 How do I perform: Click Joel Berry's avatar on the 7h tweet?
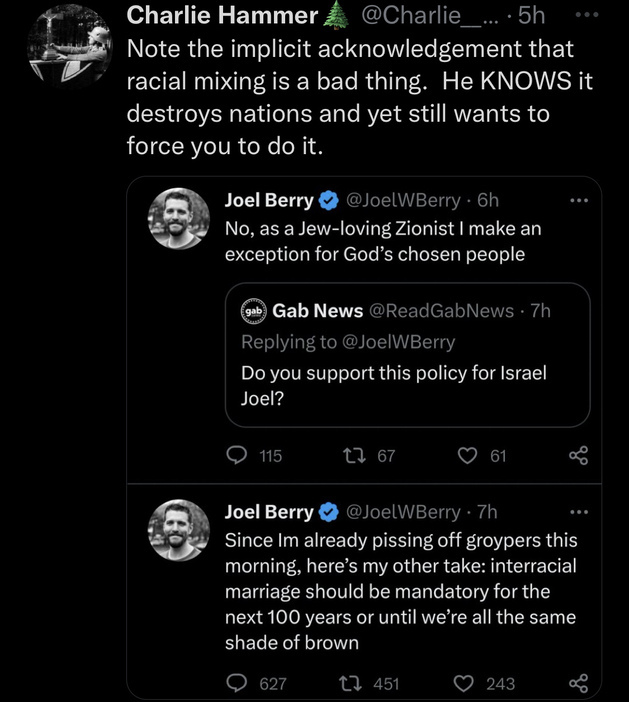coord(178,530)
